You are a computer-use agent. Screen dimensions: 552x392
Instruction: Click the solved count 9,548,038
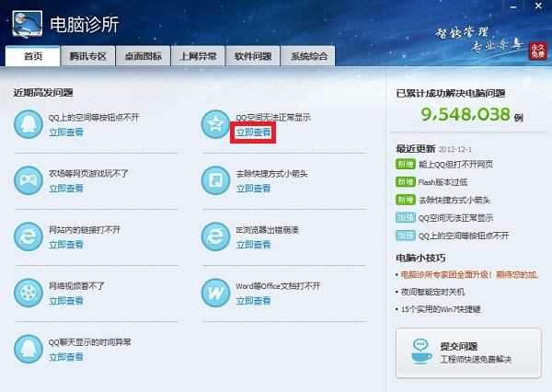click(x=466, y=114)
